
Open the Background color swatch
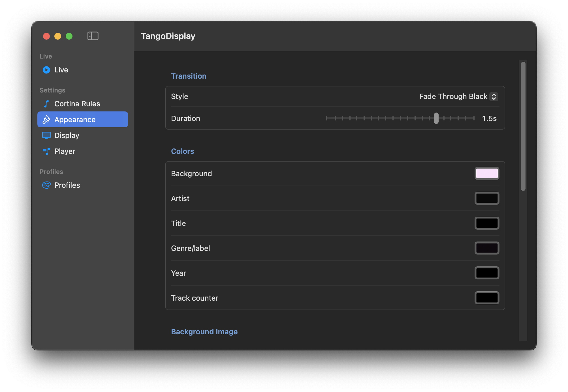[487, 173]
